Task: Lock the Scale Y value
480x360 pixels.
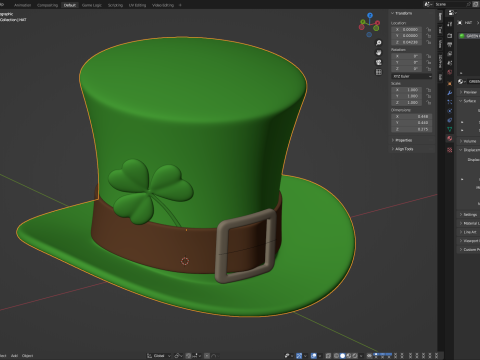Action: coord(429,96)
